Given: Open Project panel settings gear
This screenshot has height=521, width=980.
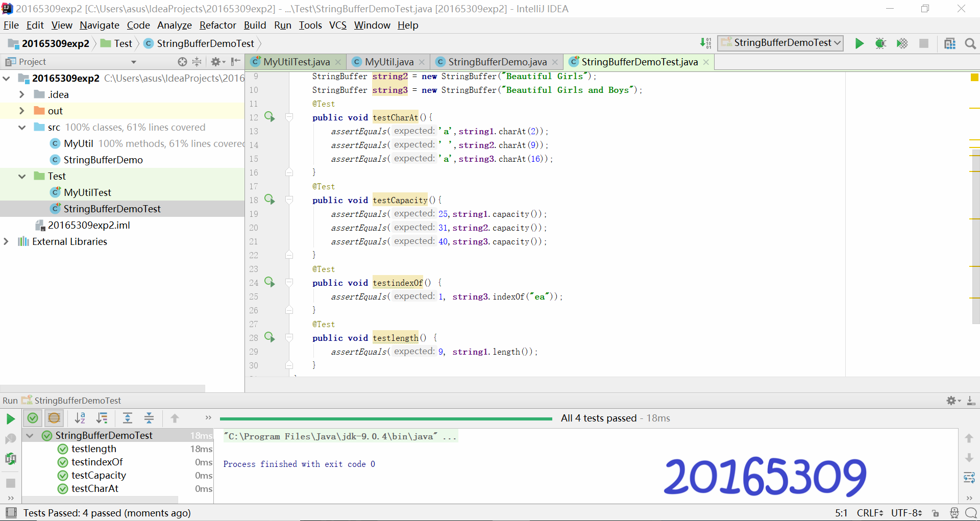Looking at the screenshot, I should click(218, 62).
